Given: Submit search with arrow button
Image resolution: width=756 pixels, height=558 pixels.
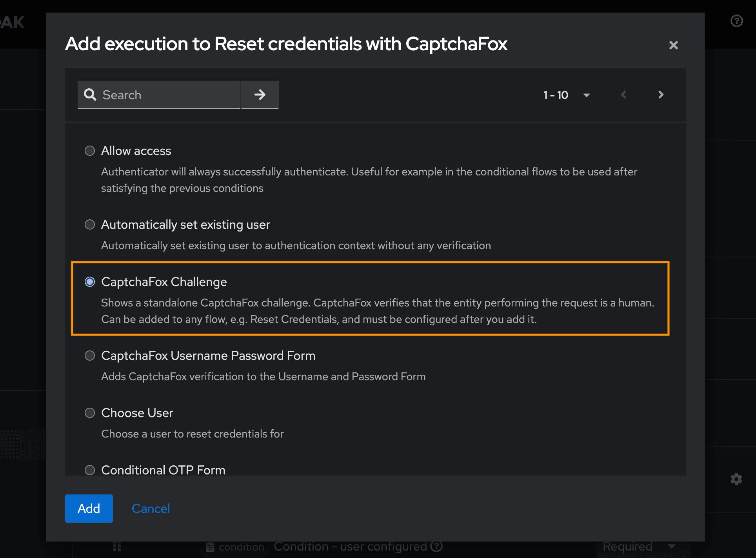Looking at the screenshot, I should 260,95.
